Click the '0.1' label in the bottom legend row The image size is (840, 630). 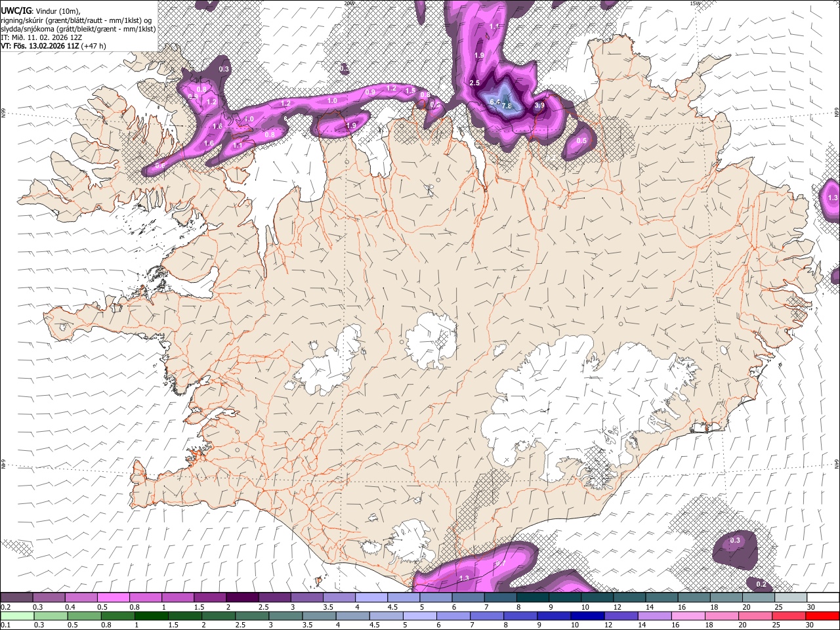[5, 625]
